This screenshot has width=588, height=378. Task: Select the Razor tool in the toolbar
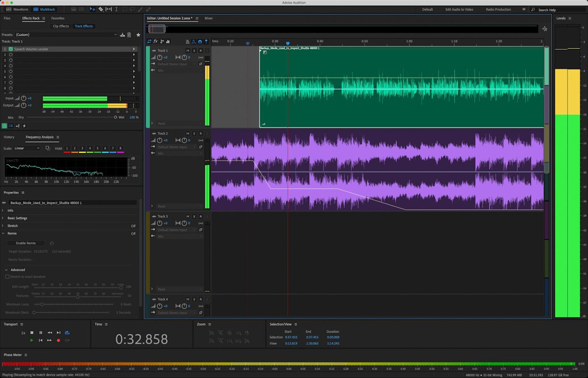coord(101,9)
